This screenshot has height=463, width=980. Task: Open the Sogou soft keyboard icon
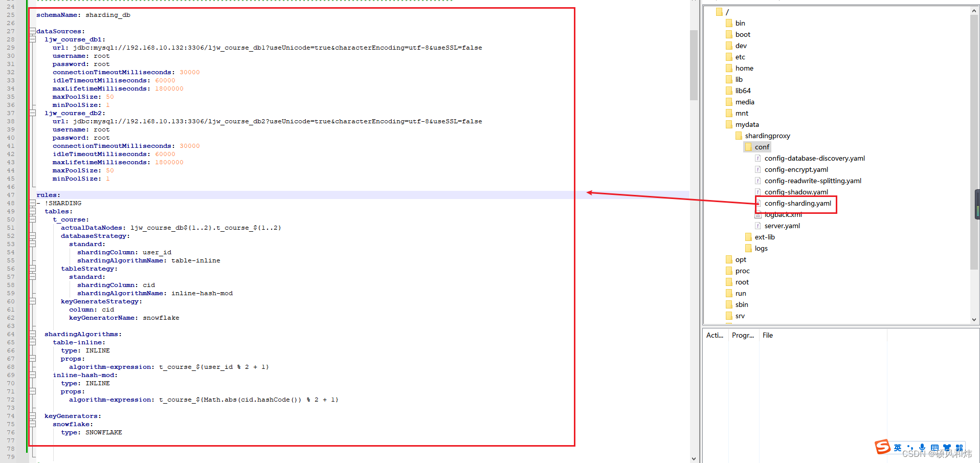(x=934, y=448)
